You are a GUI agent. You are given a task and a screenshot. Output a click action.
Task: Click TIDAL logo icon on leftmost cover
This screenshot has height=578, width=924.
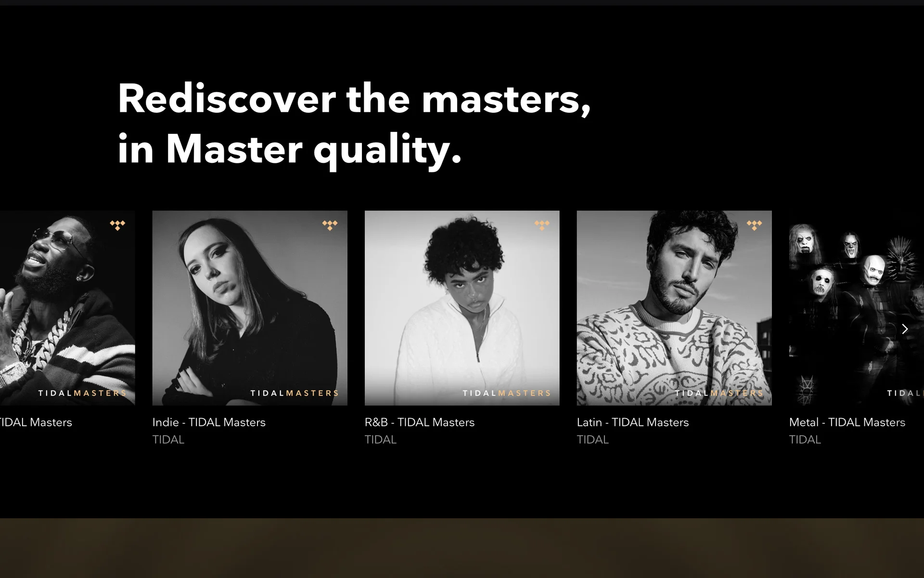pyautogui.click(x=117, y=225)
